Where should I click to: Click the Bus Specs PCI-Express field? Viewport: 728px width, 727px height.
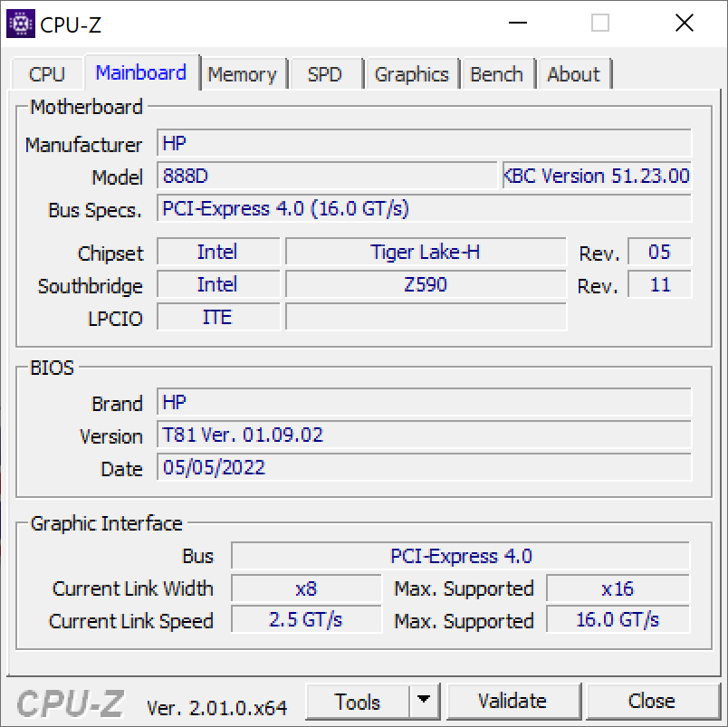coord(424,208)
